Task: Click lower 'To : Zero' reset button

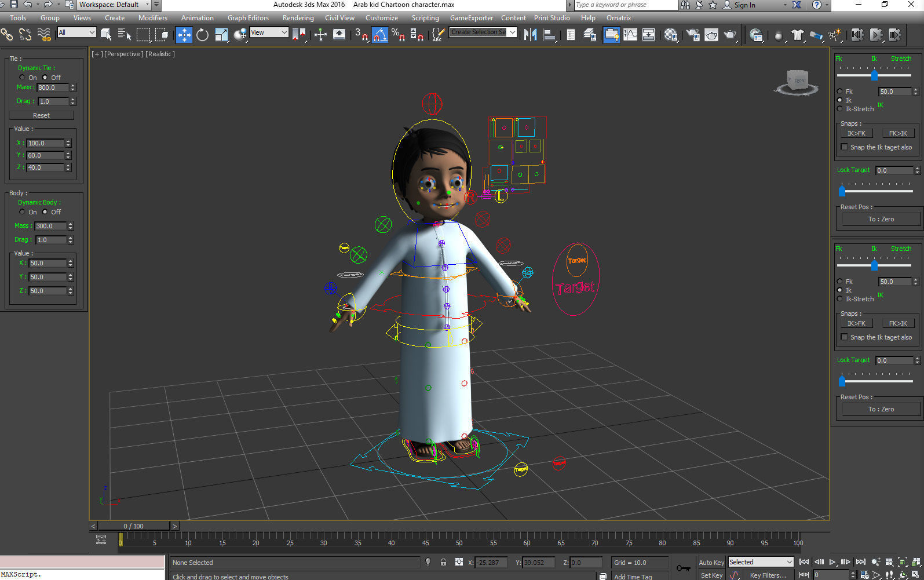Action: pos(881,409)
